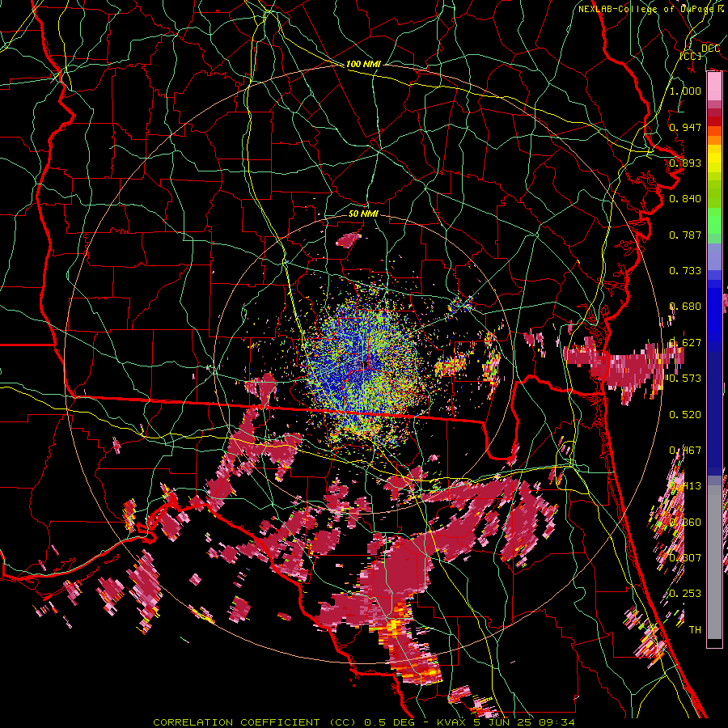
Task: Click the TH label at the scale bottom
Action: point(695,629)
